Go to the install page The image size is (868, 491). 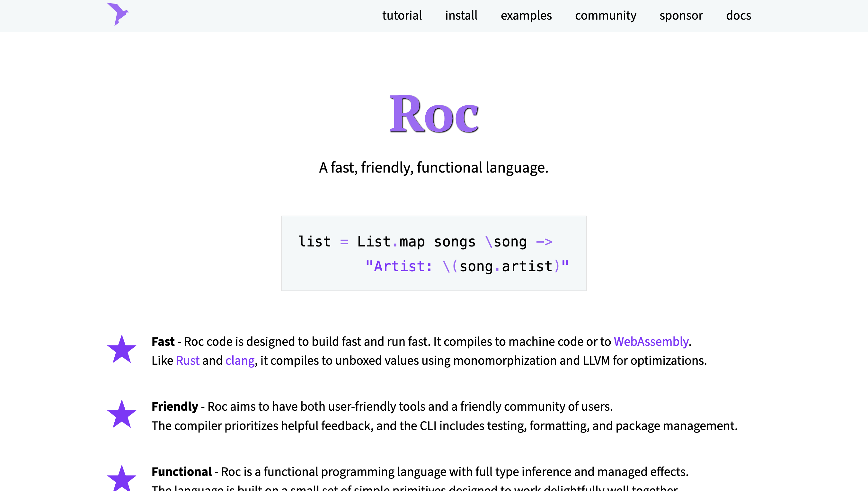tap(461, 15)
